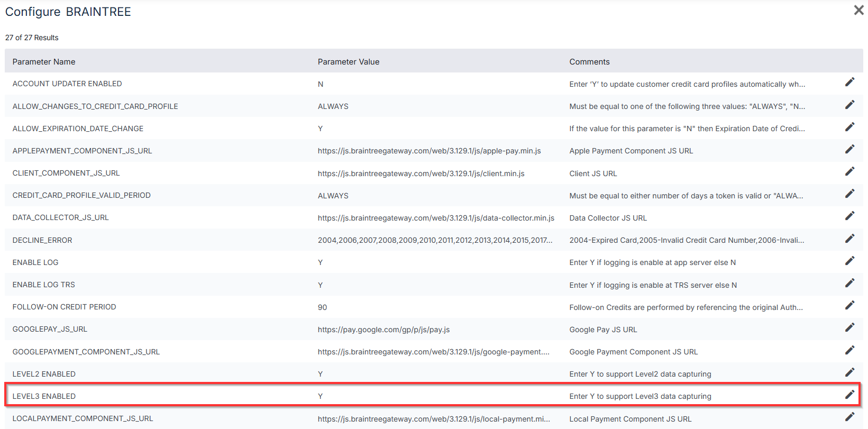Screen dimensions: 868x429
Task: Click the Comments column header
Action: tap(589, 62)
